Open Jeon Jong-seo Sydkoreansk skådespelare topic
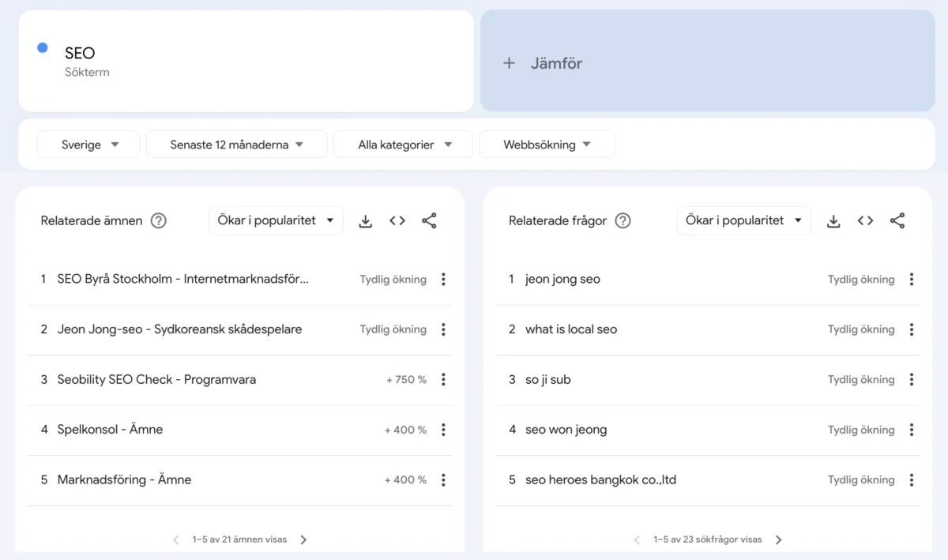Viewport: 948px width, 560px height. (x=180, y=329)
